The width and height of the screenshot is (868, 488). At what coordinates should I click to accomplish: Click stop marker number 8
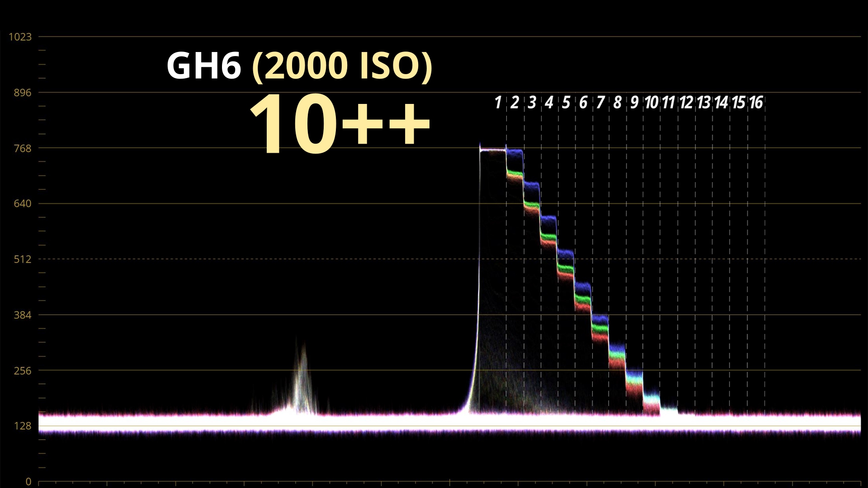click(618, 103)
